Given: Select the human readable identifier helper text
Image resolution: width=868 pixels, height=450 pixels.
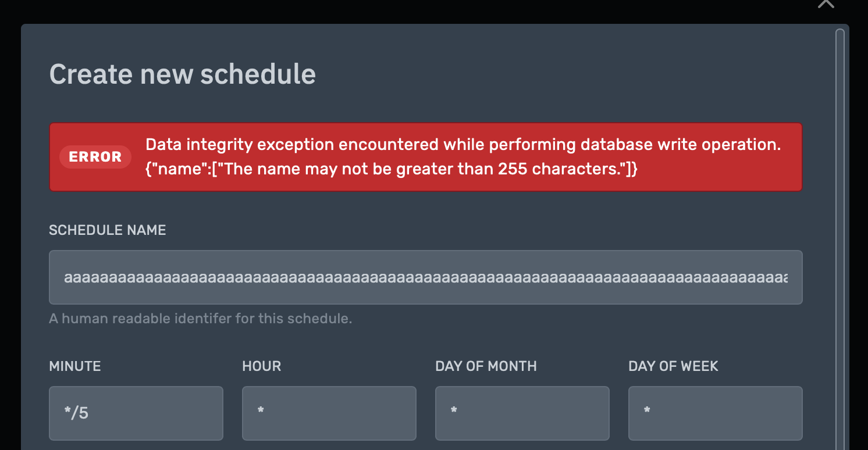Looking at the screenshot, I should pyautogui.click(x=201, y=318).
